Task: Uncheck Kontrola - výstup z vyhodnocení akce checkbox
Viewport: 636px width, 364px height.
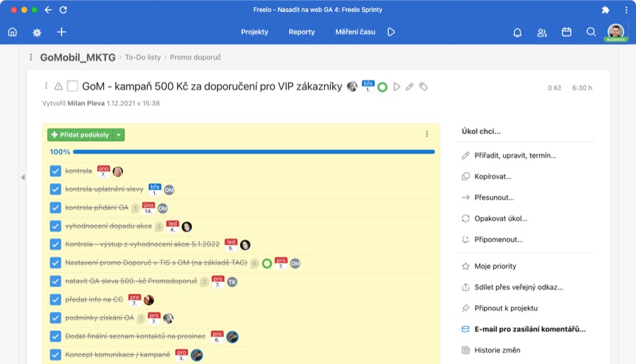Action: pyautogui.click(x=56, y=245)
